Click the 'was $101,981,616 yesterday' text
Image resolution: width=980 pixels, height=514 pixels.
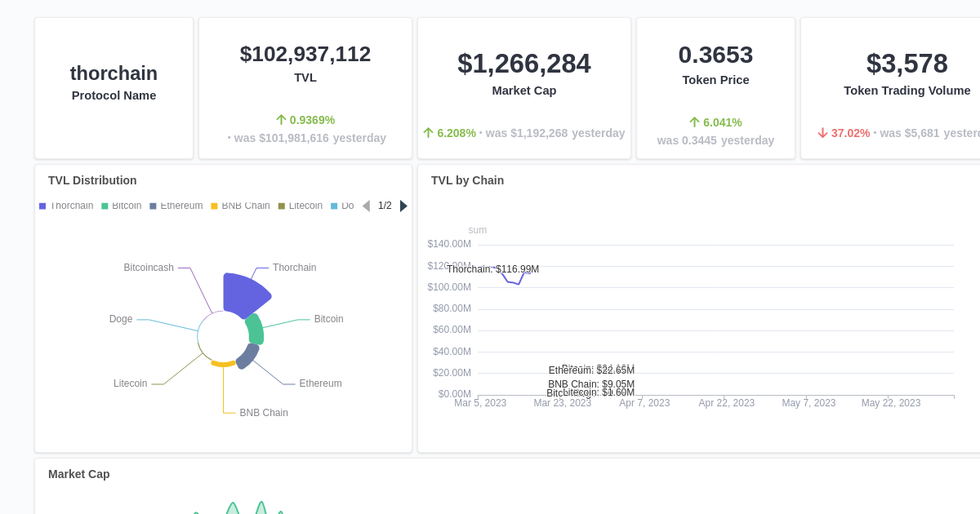coord(310,139)
